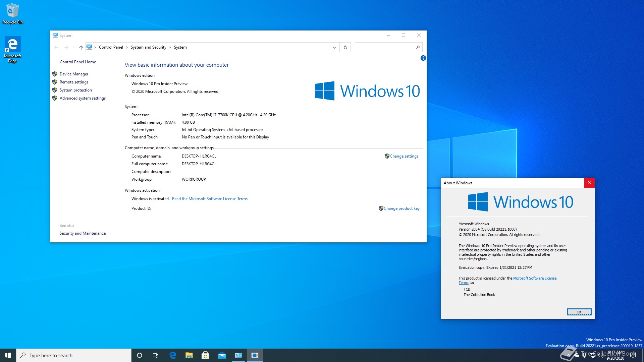The height and width of the screenshot is (362, 644).
Task: Click the taskbar search box
Action: [74, 355]
